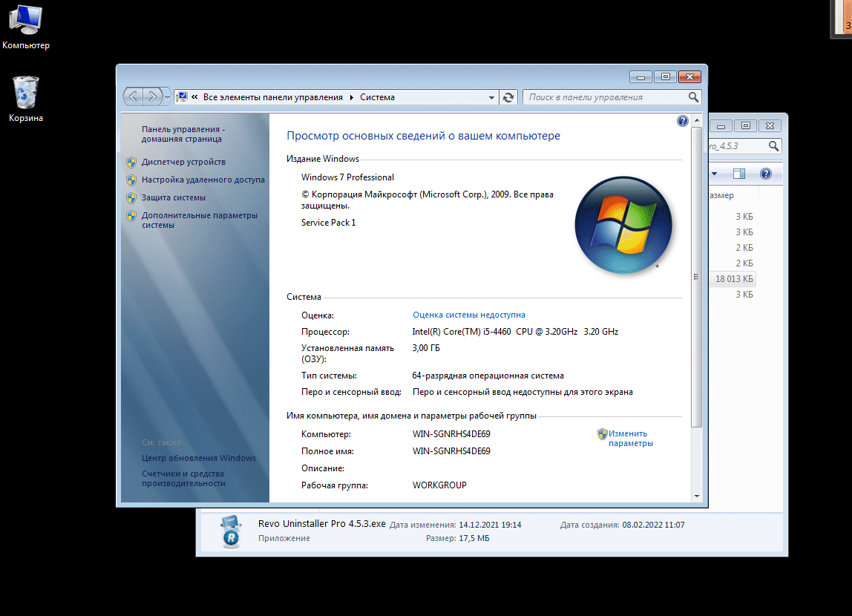Click shield icon beside 'Дополнительные параметры системы'
The width and height of the screenshot is (852, 616).
coord(131,216)
